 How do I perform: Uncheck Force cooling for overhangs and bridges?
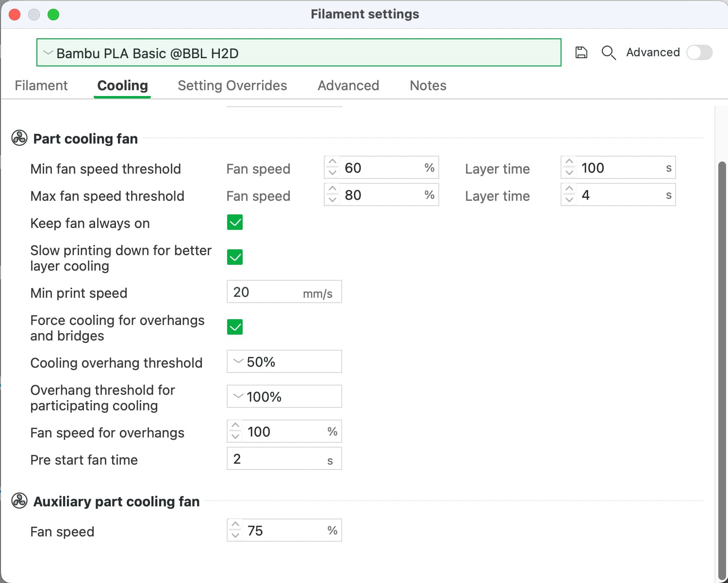[235, 327]
